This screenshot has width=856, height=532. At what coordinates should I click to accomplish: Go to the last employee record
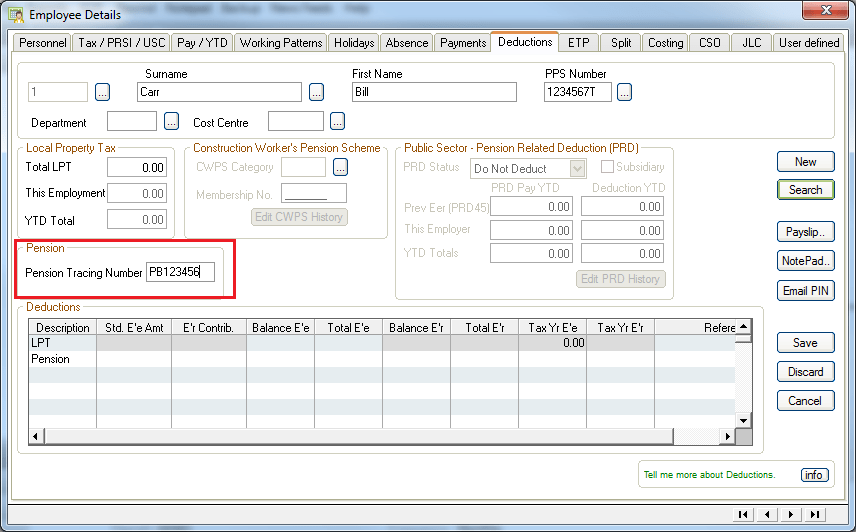[x=815, y=514]
